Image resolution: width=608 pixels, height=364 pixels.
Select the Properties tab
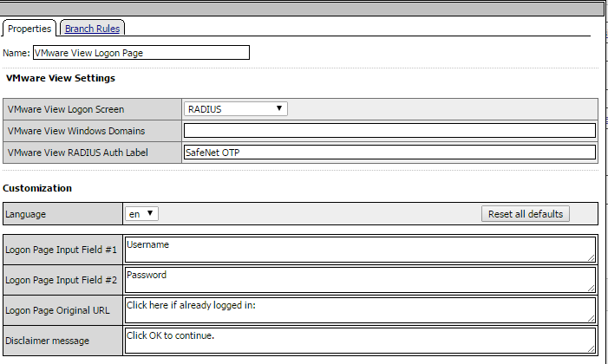[x=29, y=29]
